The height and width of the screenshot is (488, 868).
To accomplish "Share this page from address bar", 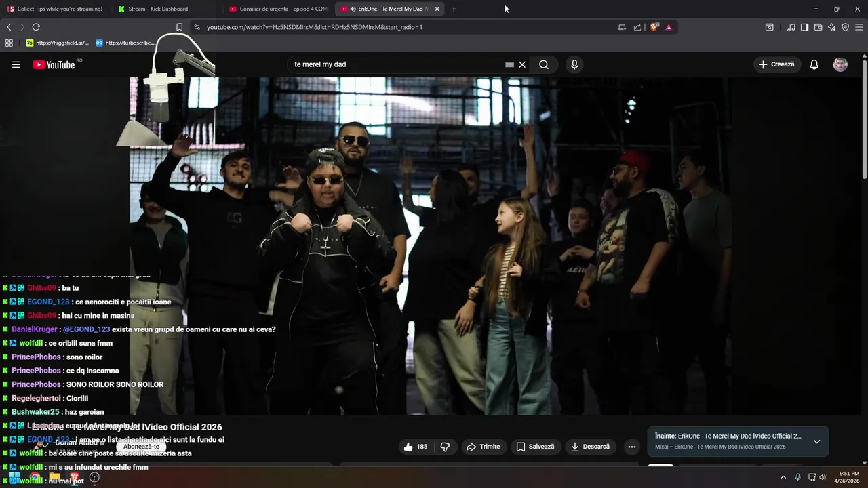I will point(637,27).
